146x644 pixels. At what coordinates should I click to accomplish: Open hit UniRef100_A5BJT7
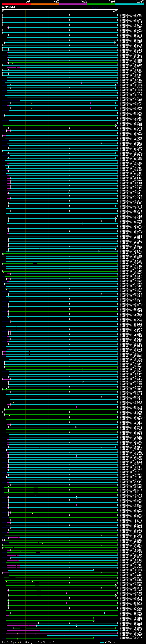[131, 25]
